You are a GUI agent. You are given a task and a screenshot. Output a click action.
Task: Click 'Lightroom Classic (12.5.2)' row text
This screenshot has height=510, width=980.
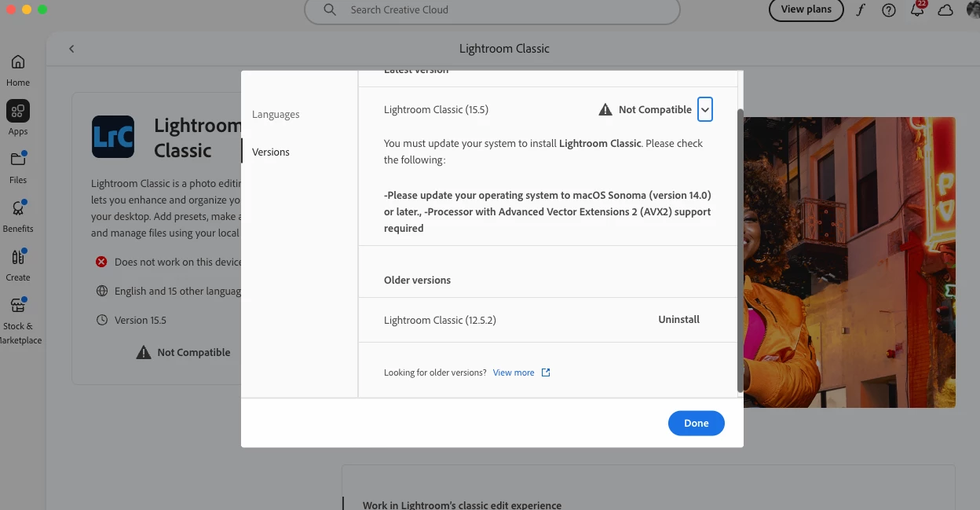tap(440, 320)
